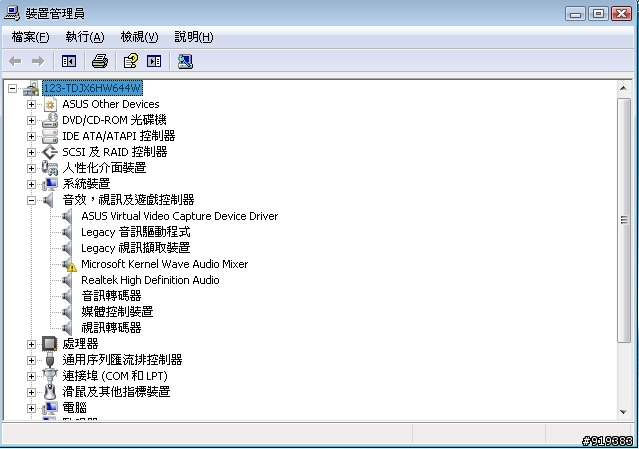Expand the 電腦 node
Screen dimensions: 639x449
pyautogui.click(x=31, y=408)
